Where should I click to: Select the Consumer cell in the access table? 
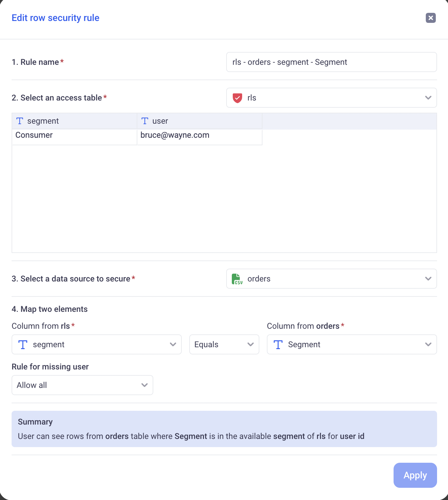tap(74, 136)
